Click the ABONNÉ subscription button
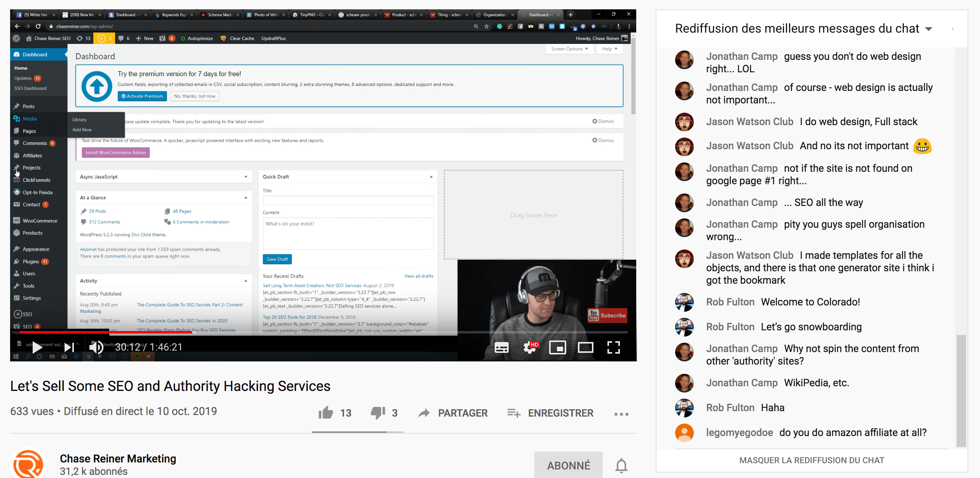 pos(569,465)
